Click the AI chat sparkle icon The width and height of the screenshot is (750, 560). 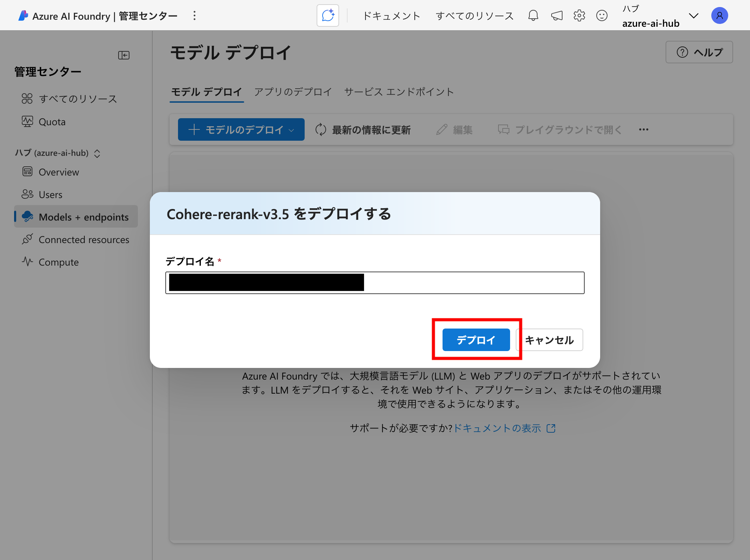click(328, 15)
